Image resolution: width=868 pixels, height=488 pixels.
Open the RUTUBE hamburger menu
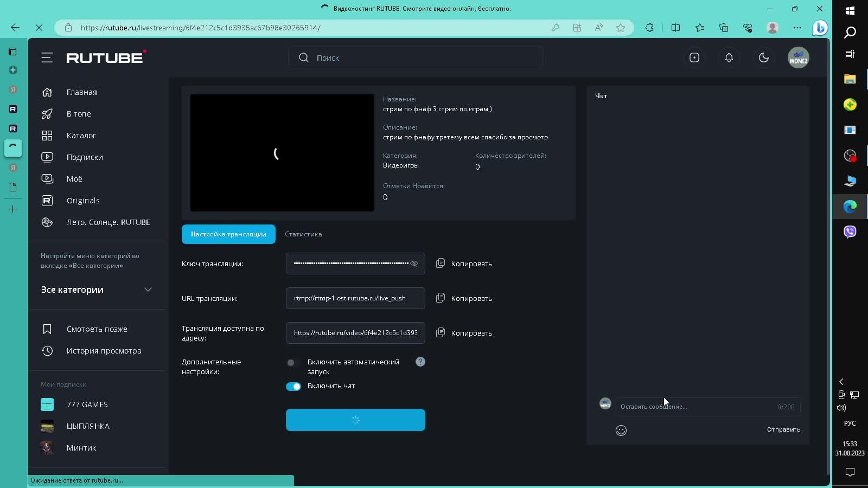pyautogui.click(x=47, y=57)
